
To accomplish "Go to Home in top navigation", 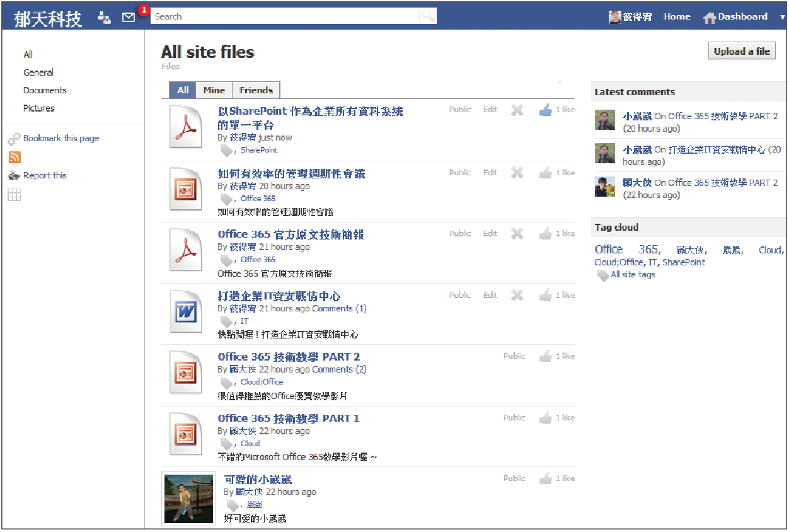I will tap(677, 17).
